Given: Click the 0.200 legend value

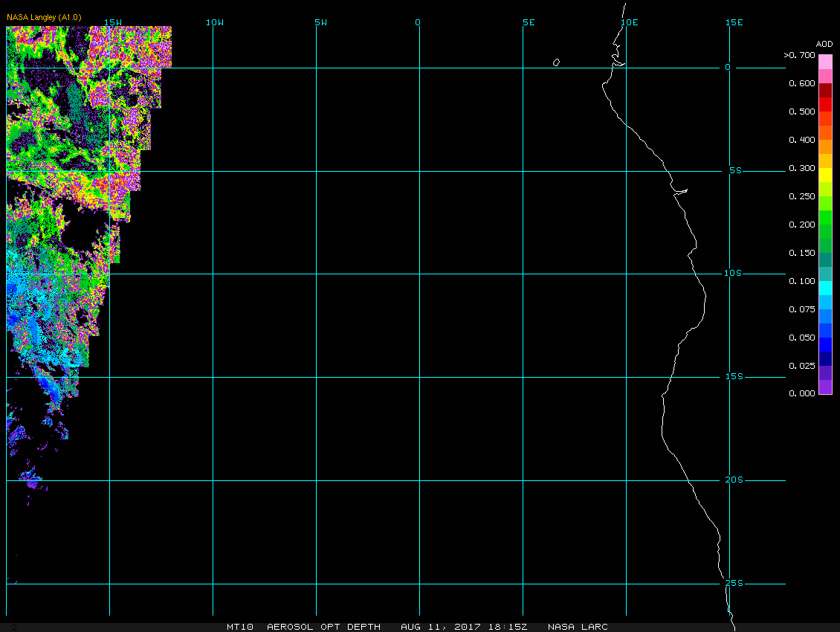Looking at the screenshot, I should (802, 225).
